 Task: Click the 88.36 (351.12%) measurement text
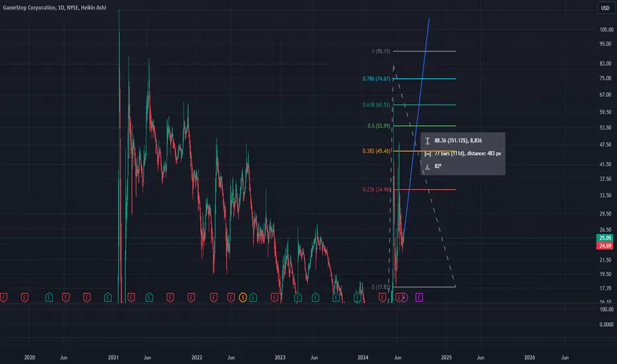pos(458,140)
